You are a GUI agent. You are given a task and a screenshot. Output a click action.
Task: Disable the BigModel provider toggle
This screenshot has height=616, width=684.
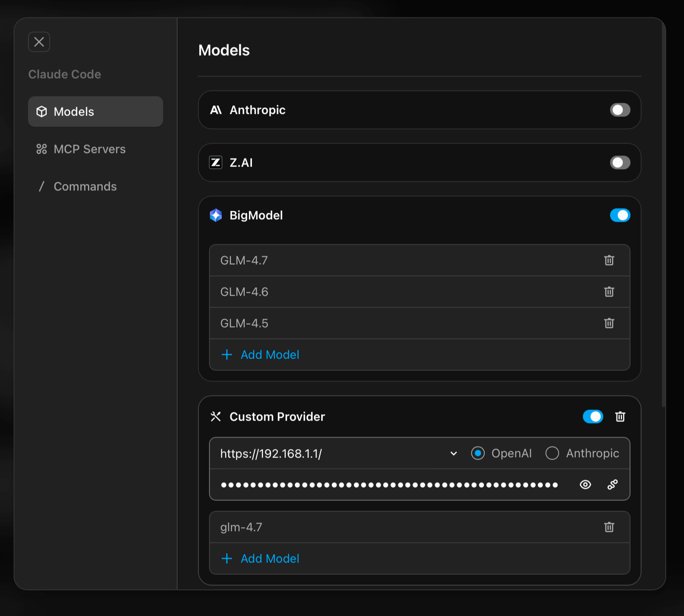coord(620,215)
